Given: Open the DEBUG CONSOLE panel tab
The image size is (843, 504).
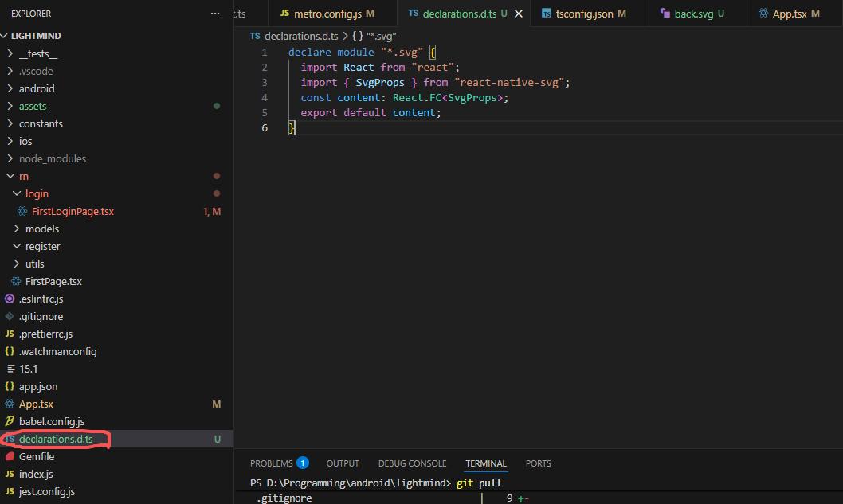Looking at the screenshot, I should point(412,463).
